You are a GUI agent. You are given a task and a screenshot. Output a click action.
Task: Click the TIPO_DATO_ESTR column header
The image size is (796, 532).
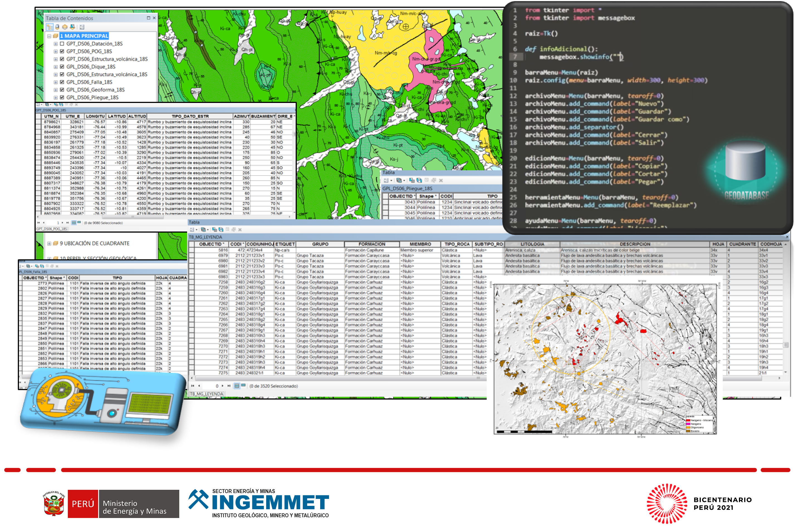[190, 116]
